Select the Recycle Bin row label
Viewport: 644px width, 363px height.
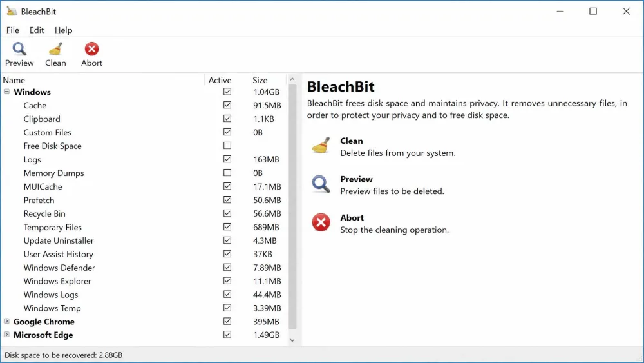[x=44, y=214]
